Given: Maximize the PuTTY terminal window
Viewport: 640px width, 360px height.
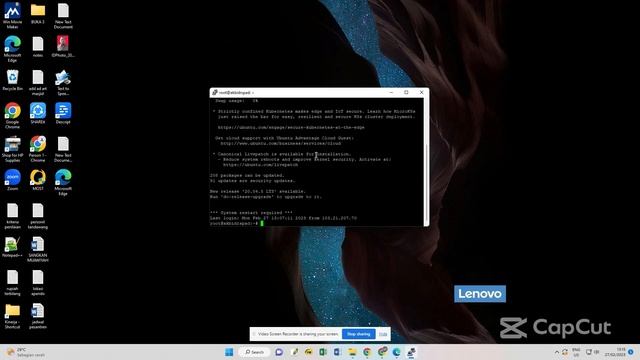Looking at the screenshot, I should [x=406, y=93].
